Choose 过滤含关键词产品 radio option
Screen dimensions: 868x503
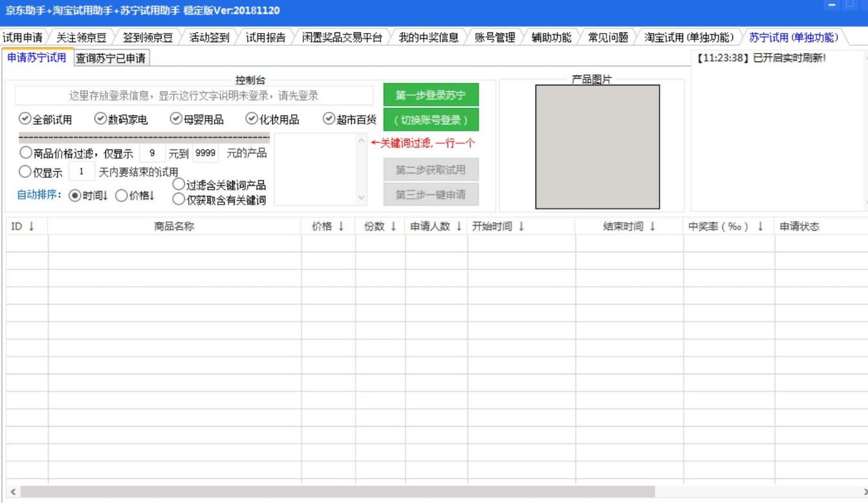219,184
